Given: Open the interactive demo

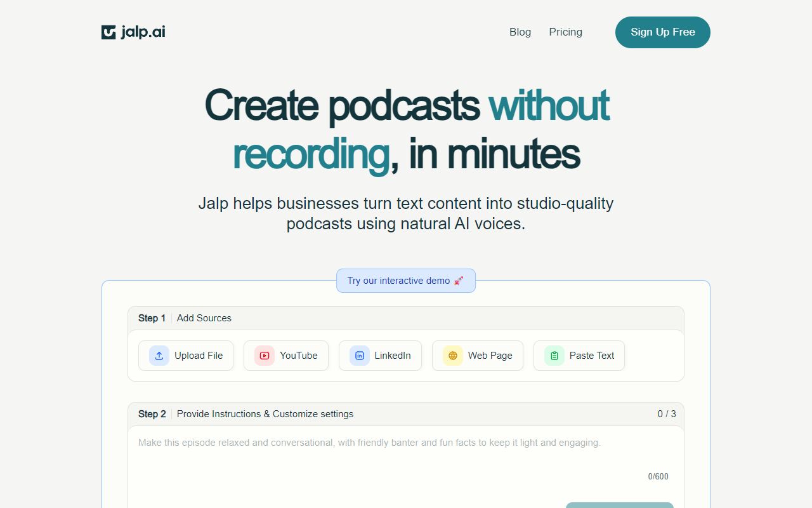Looking at the screenshot, I should pyautogui.click(x=406, y=281).
